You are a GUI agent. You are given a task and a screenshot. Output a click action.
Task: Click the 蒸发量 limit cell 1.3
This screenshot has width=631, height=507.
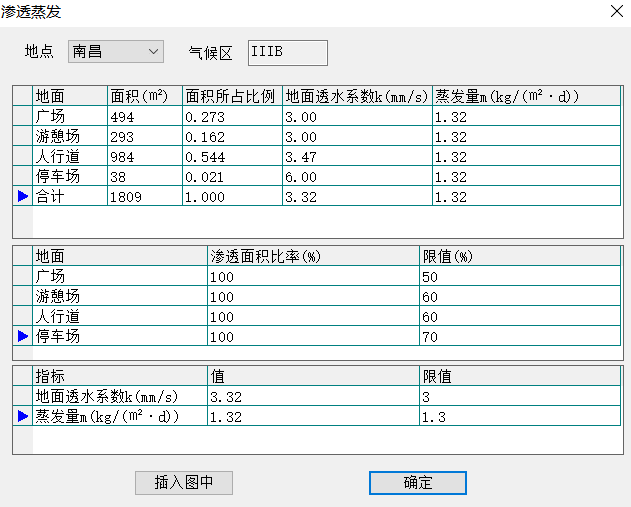(x=520, y=416)
